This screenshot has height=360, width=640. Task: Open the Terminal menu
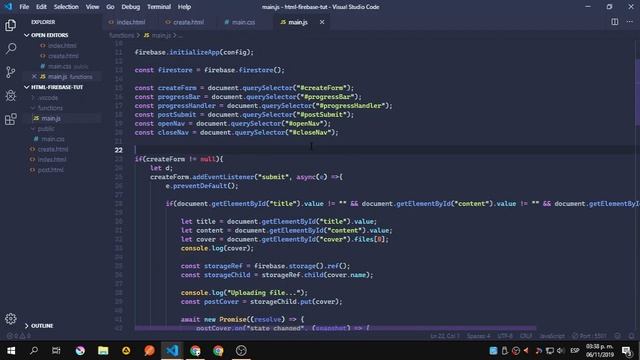point(159,7)
